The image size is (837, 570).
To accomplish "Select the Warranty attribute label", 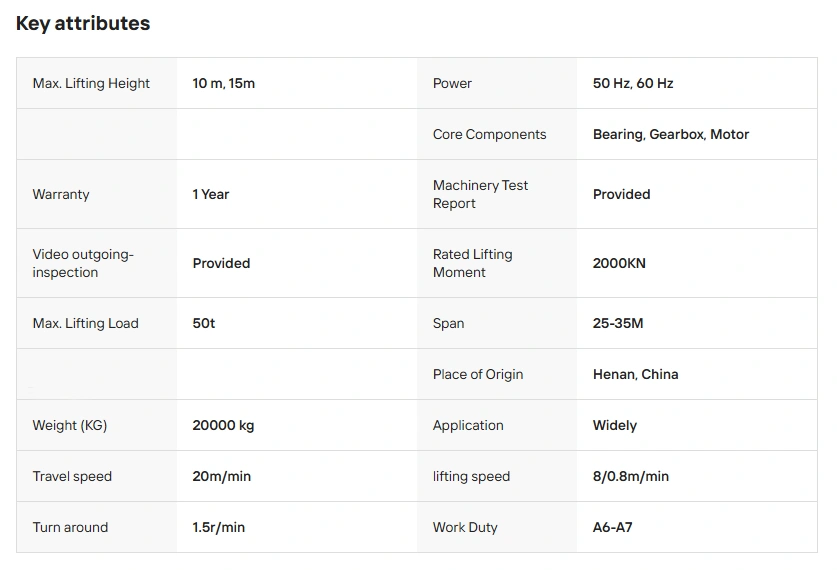I will pos(61,194).
